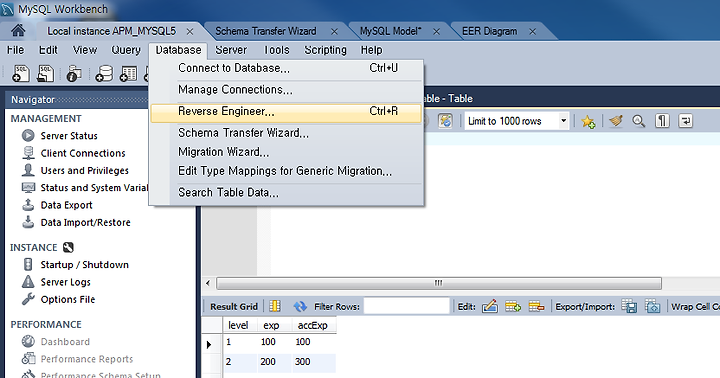Open the Scripting menu
Viewport: 720px width, 378px height.
click(x=326, y=50)
